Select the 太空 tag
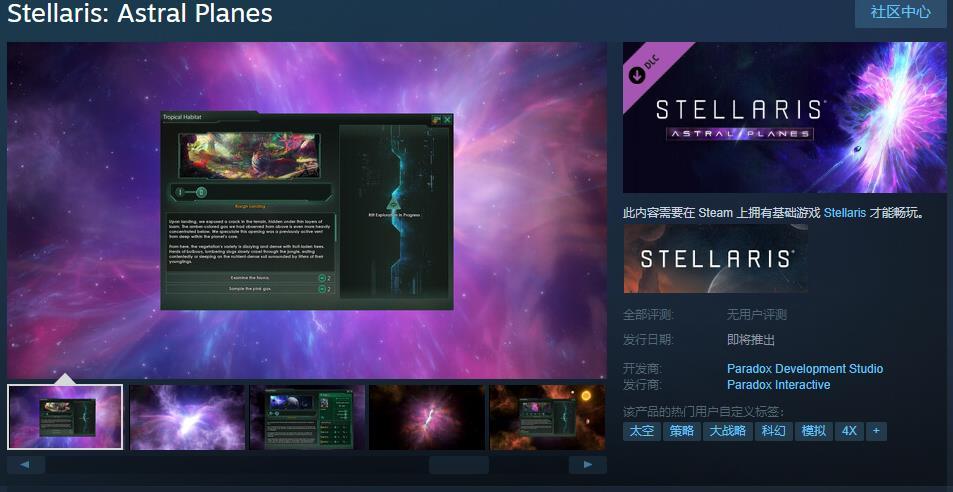The image size is (953, 492). (642, 431)
